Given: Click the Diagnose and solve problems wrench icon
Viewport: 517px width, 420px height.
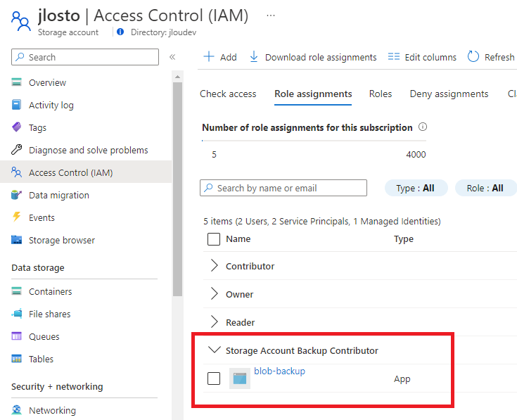Looking at the screenshot, I should point(16,150).
